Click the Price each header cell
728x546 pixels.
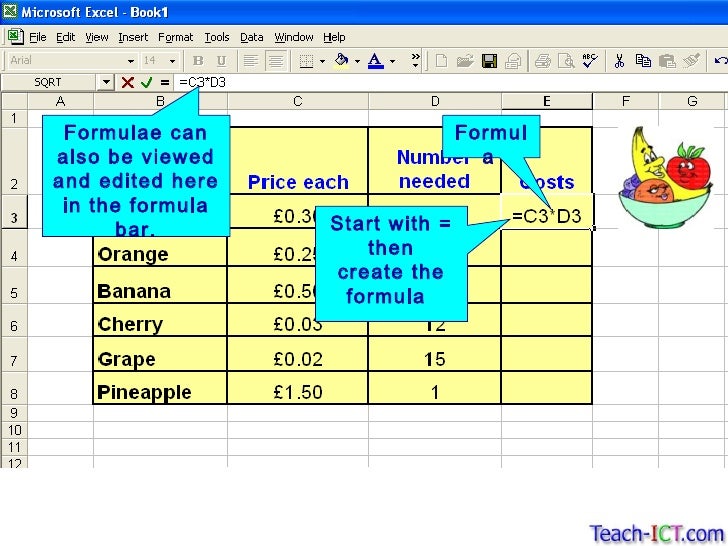click(x=298, y=160)
